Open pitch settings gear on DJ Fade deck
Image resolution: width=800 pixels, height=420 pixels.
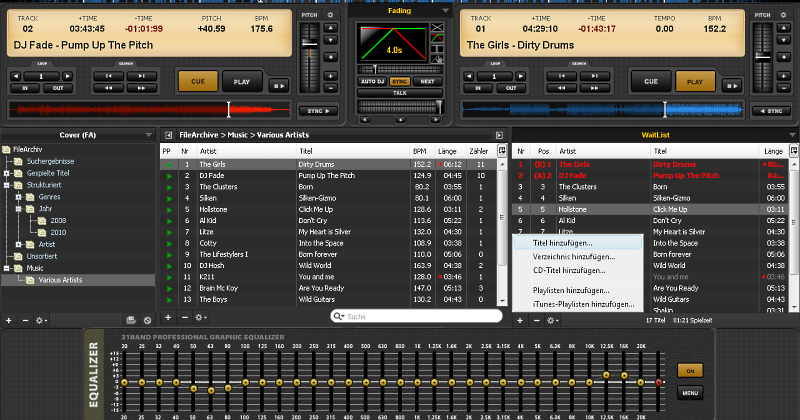coord(330,15)
